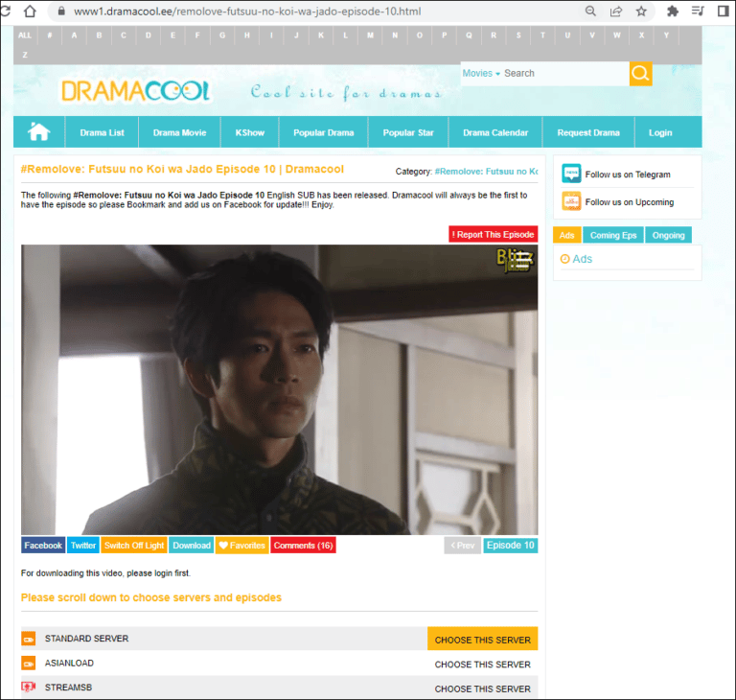Open the Upcoming calendar icon in sidebar

pyautogui.click(x=571, y=201)
